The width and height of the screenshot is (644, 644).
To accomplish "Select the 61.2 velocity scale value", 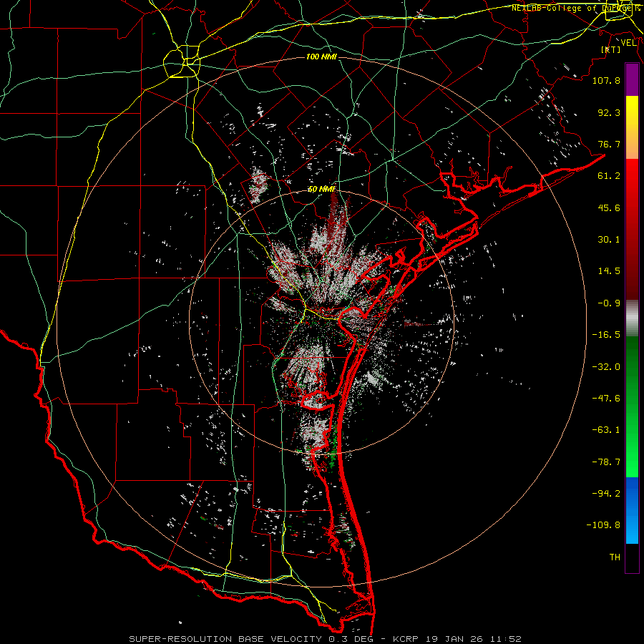I will click(609, 176).
